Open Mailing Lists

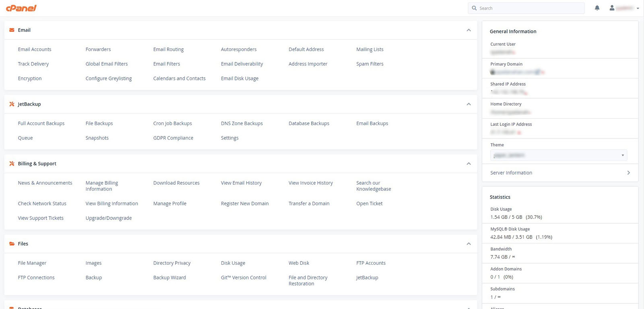(369, 49)
